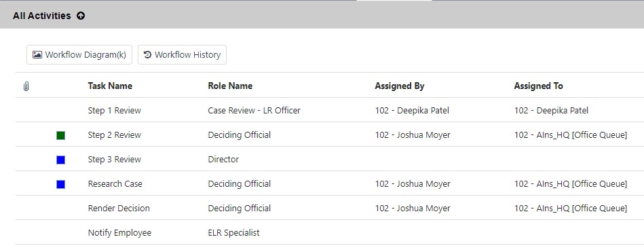Sort by the Task Name column header
This screenshot has width=644, height=252.
(x=110, y=86)
